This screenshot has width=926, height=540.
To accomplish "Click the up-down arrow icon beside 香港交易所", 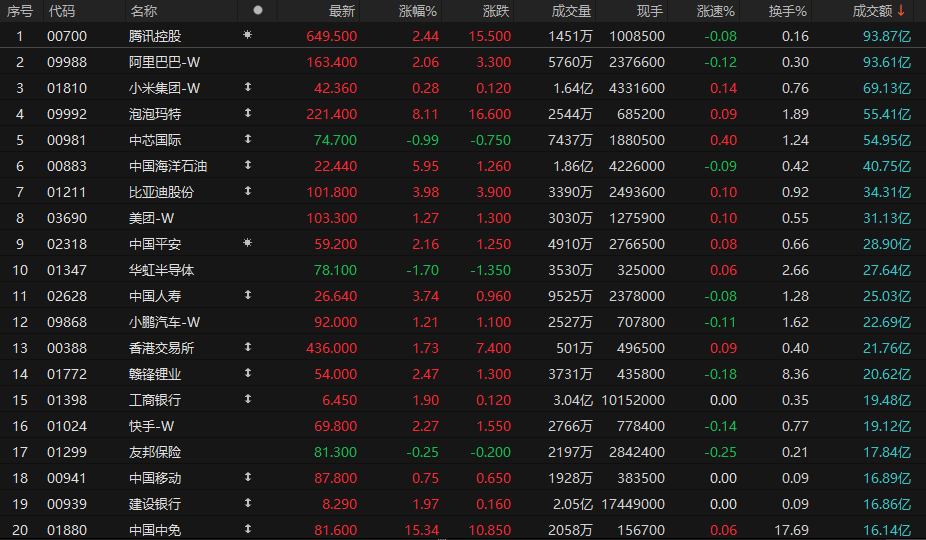I will click(x=248, y=347).
